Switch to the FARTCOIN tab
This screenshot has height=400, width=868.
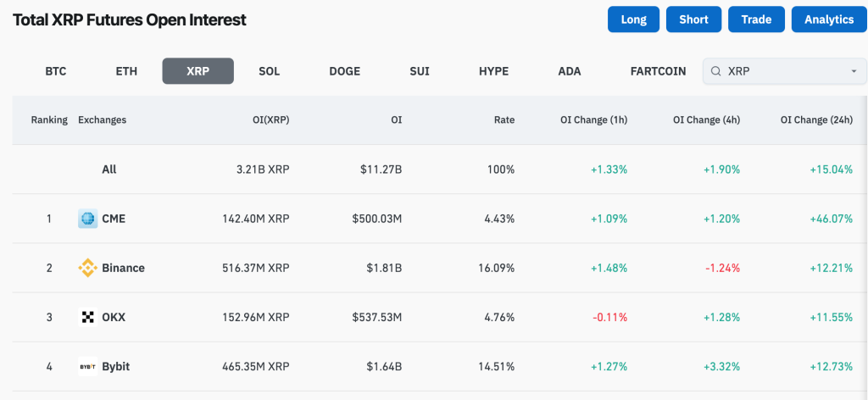[x=658, y=71]
